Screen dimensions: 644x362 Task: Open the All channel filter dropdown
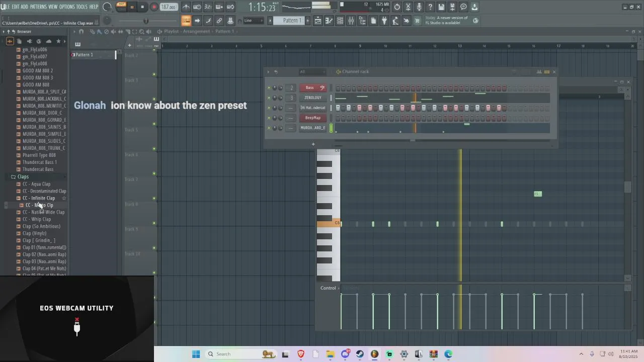312,72
